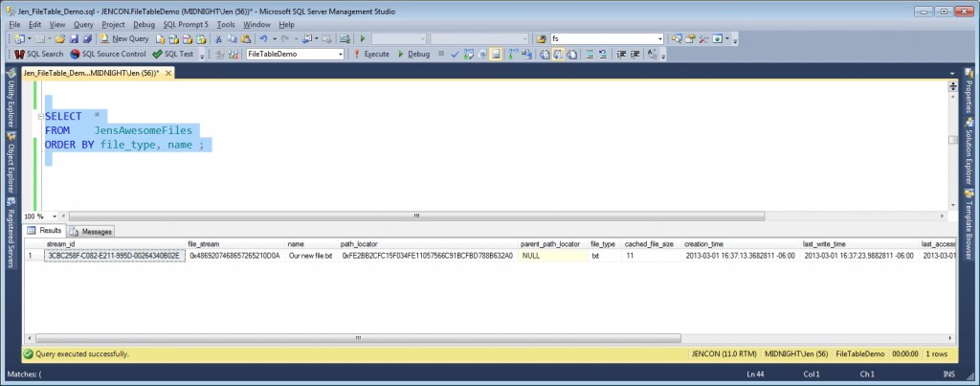Open an Analysis Services MDX Query
This screenshot has width=980, height=386.
coord(174,38)
